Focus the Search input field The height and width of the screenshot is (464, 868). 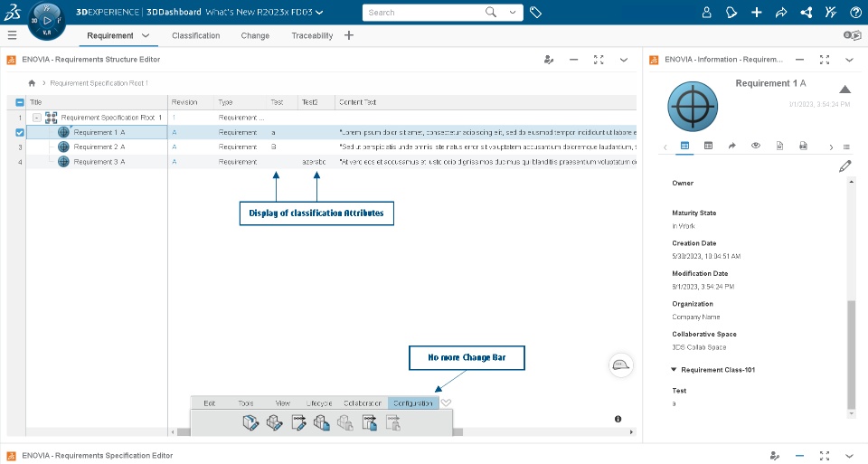(423, 12)
